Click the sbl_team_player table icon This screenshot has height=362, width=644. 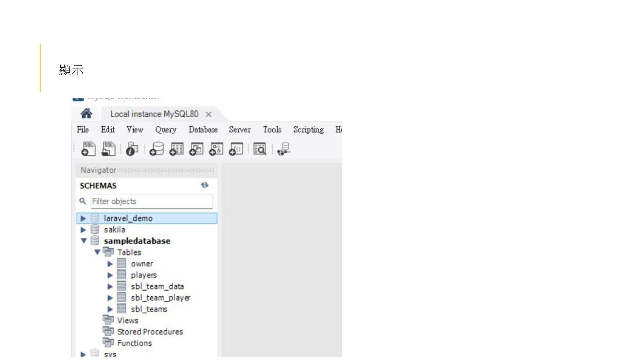(x=121, y=298)
